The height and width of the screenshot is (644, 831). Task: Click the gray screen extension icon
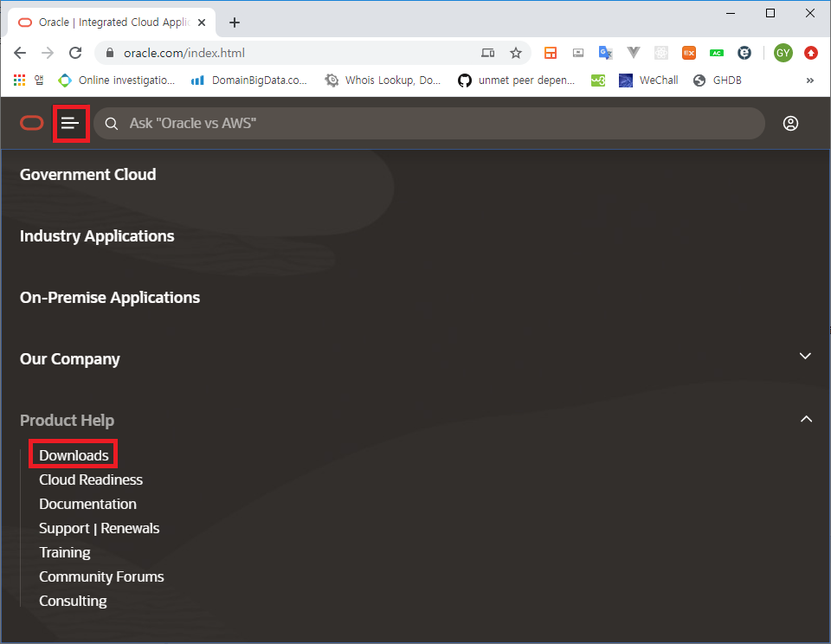[578, 53]
